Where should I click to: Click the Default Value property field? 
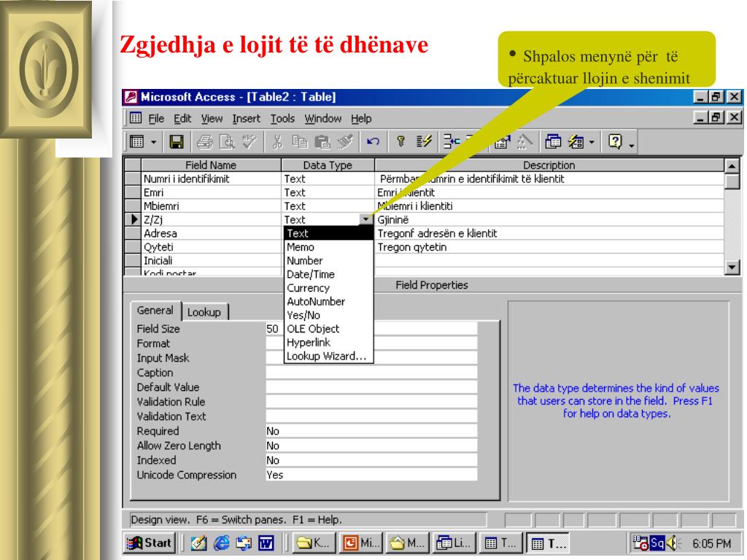[371, 387]
